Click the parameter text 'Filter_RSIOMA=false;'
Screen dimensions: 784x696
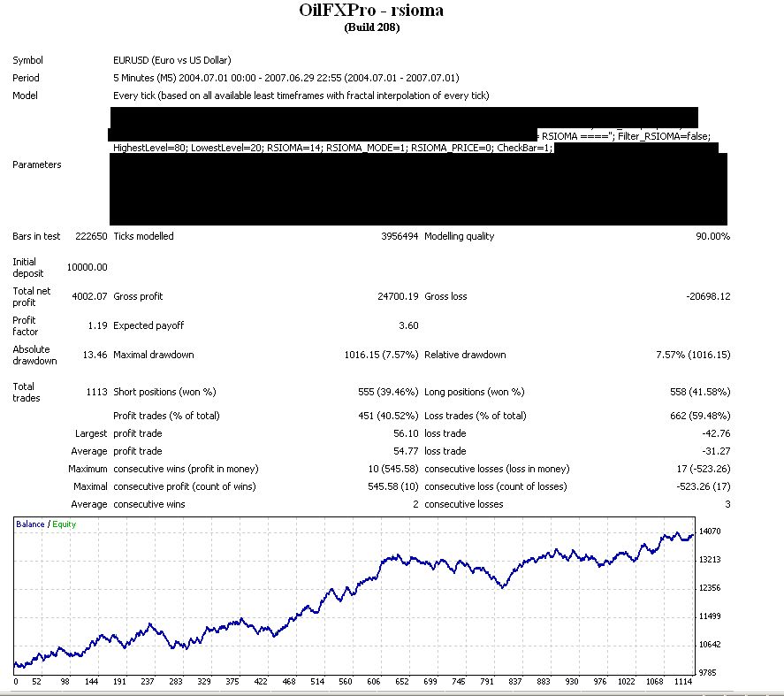pos(664,136)
